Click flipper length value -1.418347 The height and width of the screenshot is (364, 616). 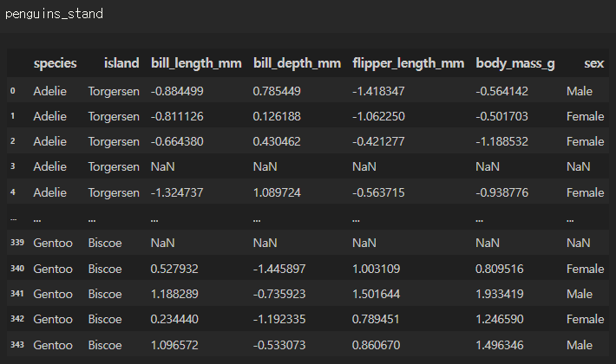pos(378,91)
